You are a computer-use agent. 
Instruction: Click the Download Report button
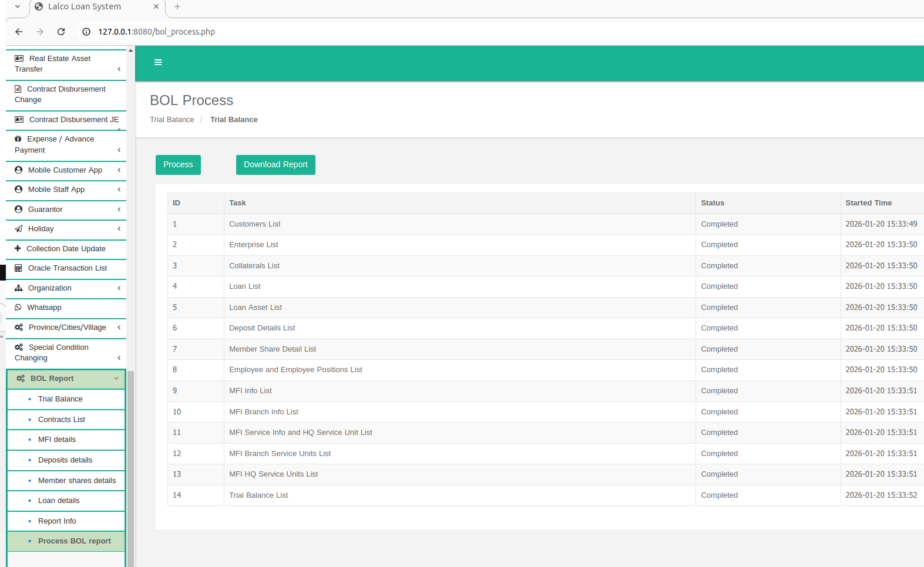pos(275,165)
